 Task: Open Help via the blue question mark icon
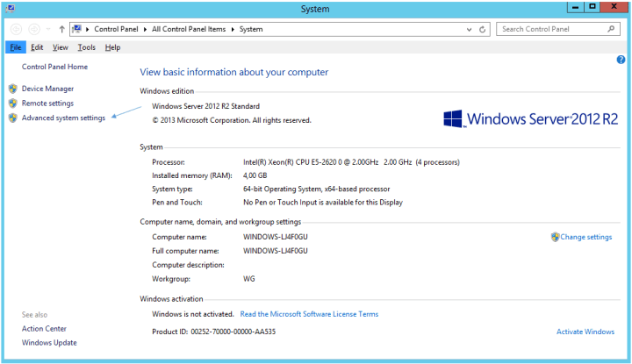[621, 59]
